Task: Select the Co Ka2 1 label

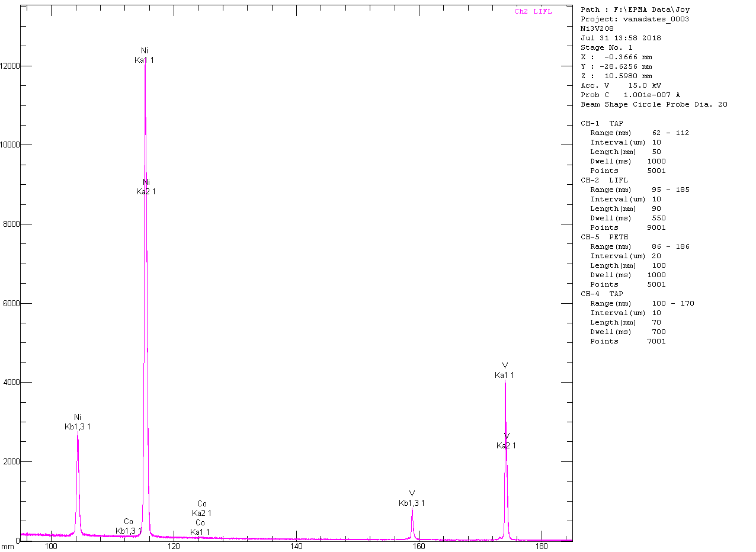Action: [201, 509]
